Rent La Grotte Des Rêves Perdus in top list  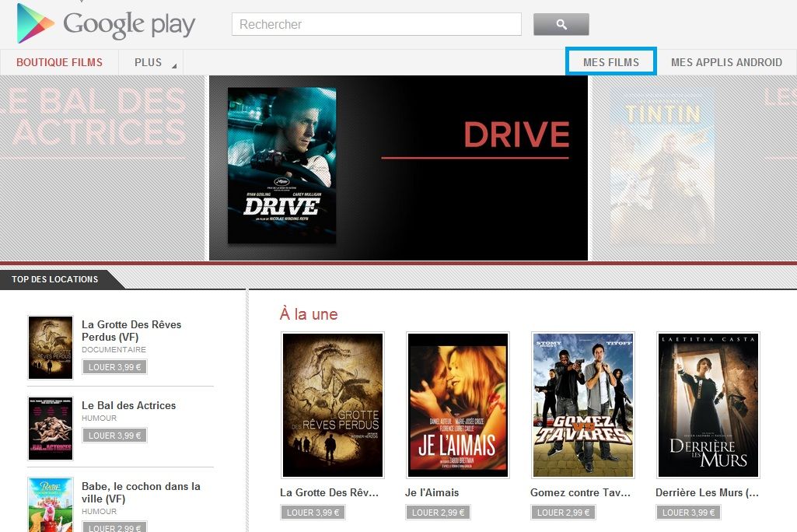coord(115,366)
